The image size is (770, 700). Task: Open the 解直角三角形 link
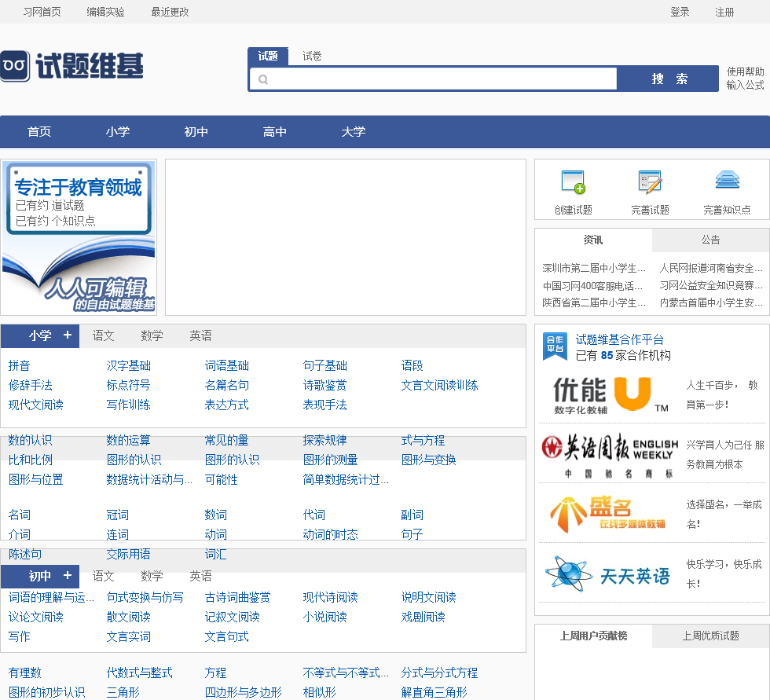[x=434, y=693]
